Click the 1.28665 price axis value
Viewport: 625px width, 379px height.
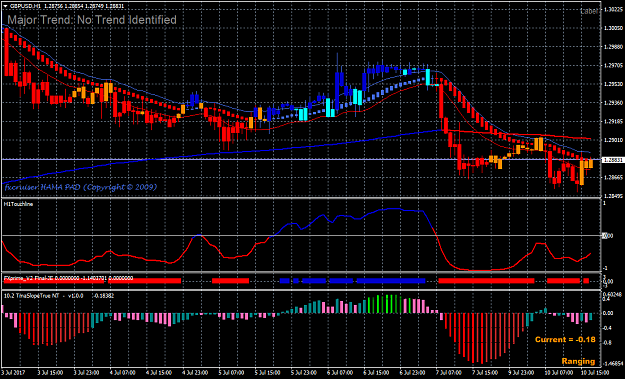click(x=613, y=177)
